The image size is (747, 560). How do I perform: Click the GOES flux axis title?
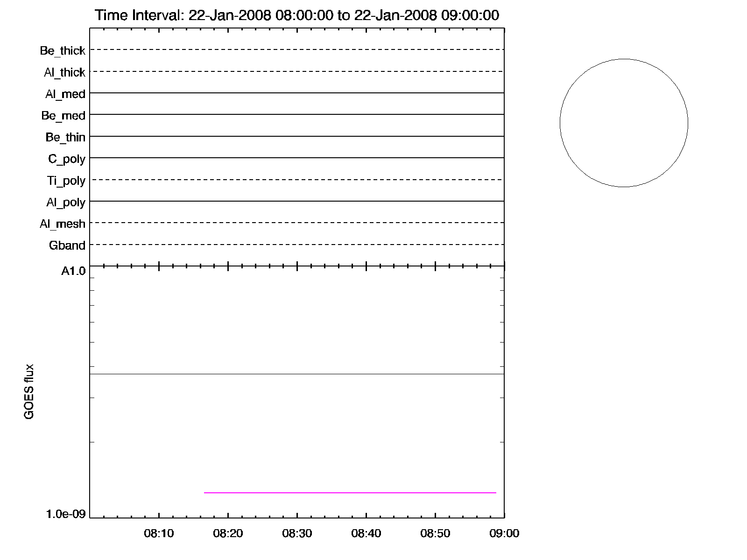(x=29, y=392)
